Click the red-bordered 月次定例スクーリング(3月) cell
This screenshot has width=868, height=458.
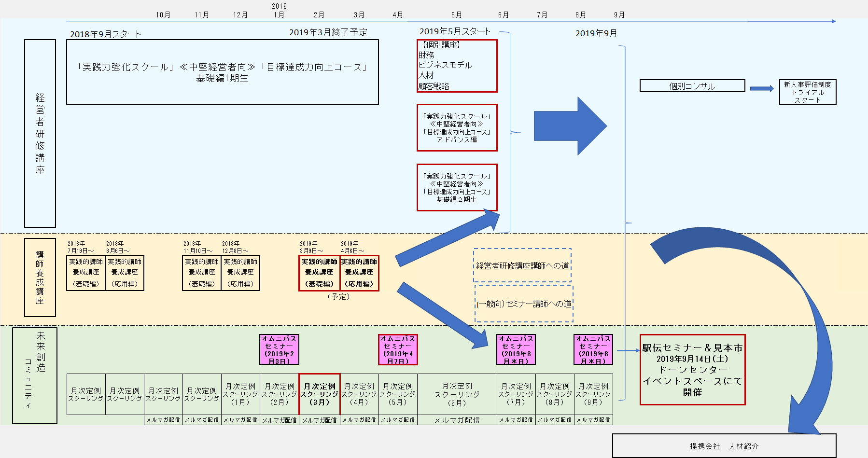[x=319, y=394]
